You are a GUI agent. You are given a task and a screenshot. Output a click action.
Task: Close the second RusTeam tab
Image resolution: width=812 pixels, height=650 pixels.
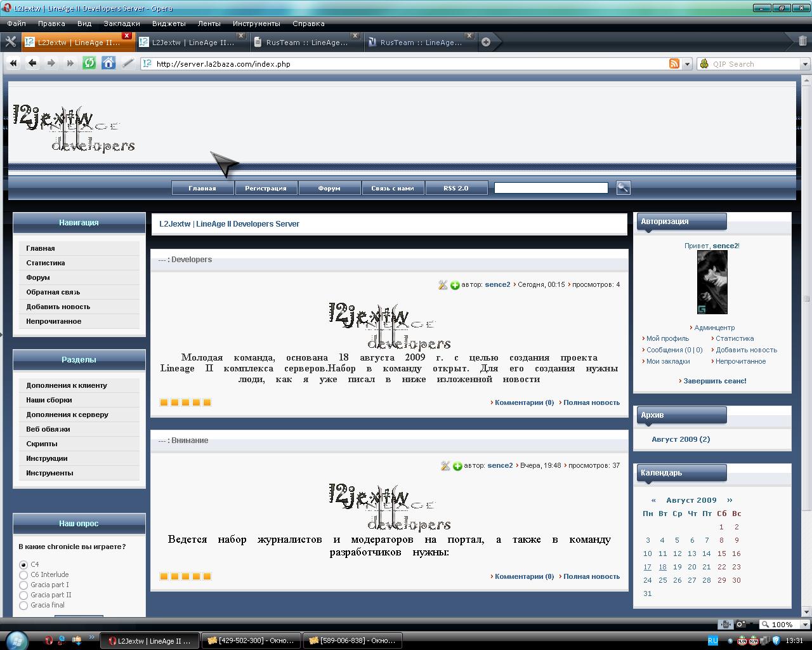[x=469, y=36]
